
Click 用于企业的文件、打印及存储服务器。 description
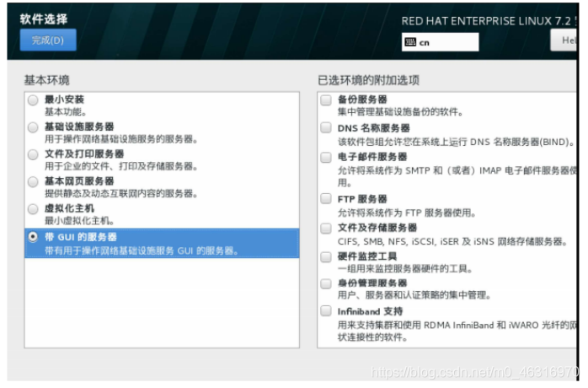121,166
